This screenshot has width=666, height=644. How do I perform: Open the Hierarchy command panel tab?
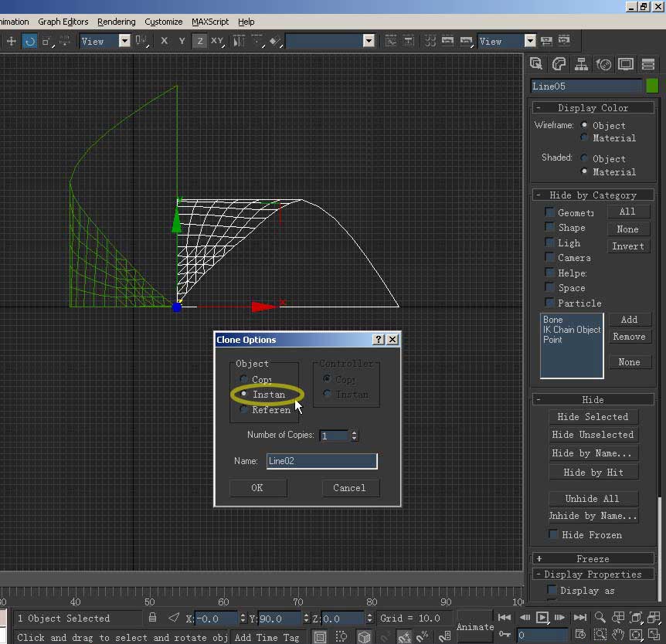582,64
